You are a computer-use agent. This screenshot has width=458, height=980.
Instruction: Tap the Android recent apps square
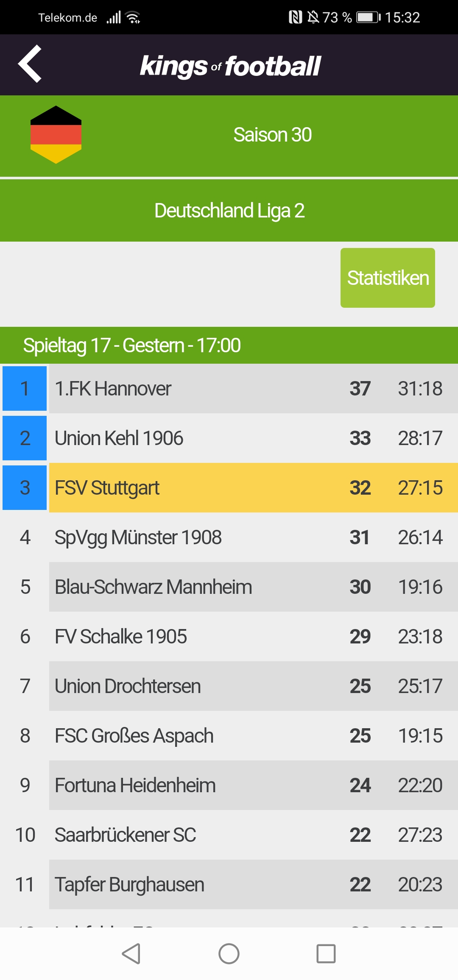point(326,954)
